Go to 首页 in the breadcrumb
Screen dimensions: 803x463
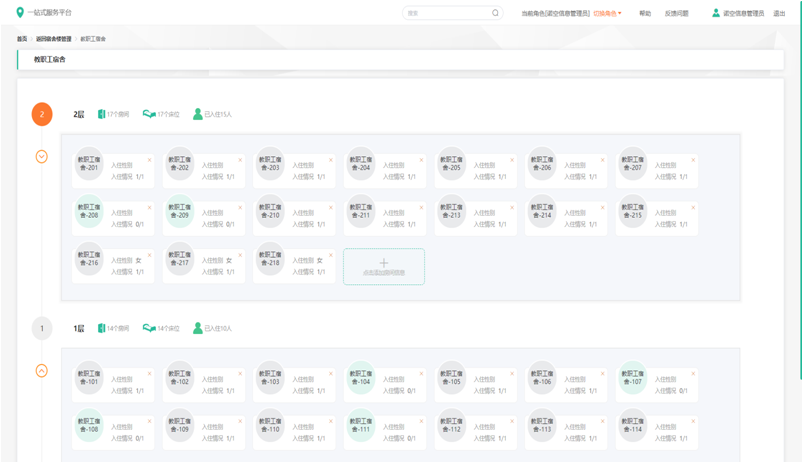point(22,39)
